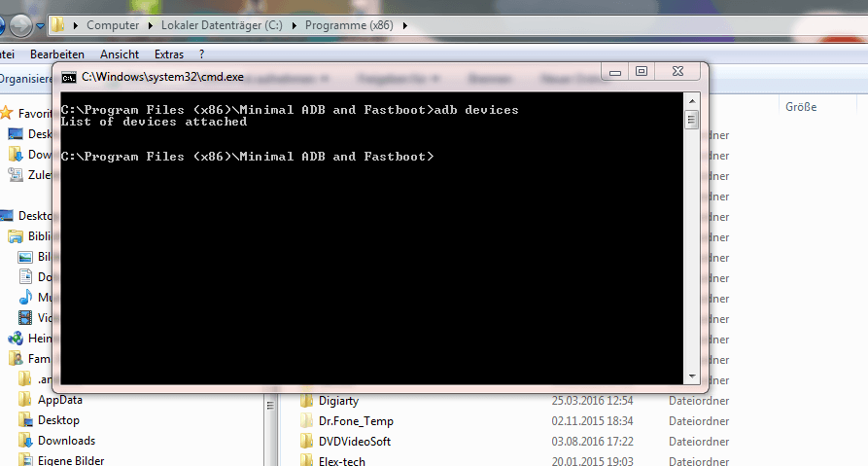868x466 pixels.
Task: Click the Bibliotheken icon in navigation tree
Action: 16,236
